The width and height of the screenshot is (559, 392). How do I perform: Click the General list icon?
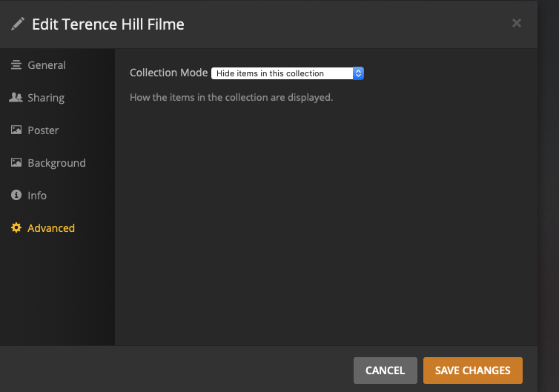tap(16, 65)
